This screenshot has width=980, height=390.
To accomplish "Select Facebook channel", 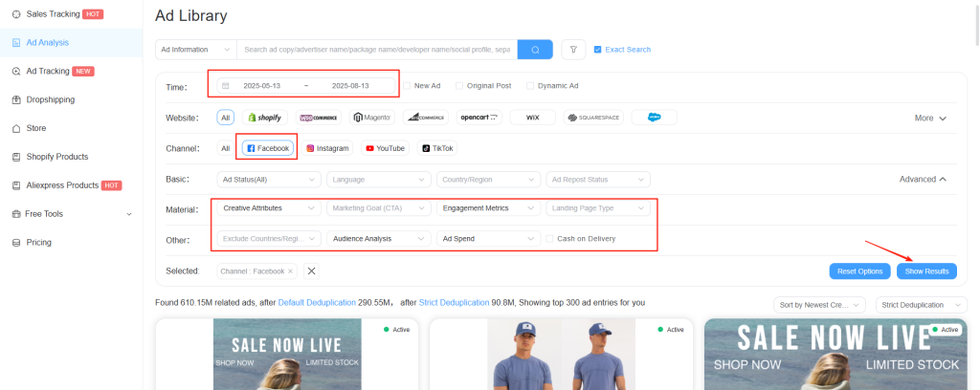I will 268,148.
